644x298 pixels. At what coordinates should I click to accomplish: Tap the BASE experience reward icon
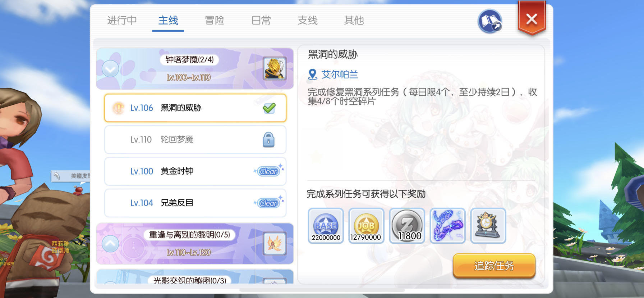pyautogui.click(x=326, y=226)
